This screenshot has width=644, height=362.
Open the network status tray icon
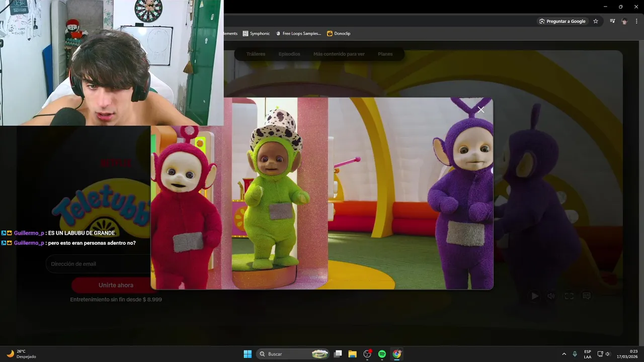600,354
